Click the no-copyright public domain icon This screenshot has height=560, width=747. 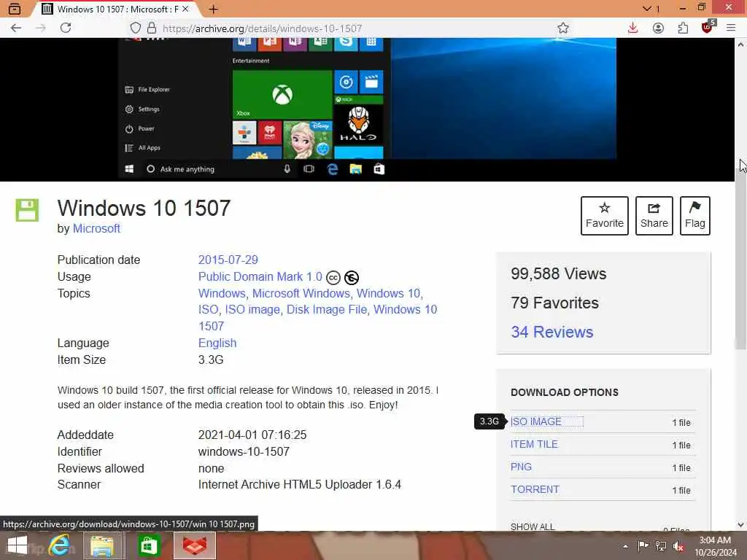tap(352, 277)
